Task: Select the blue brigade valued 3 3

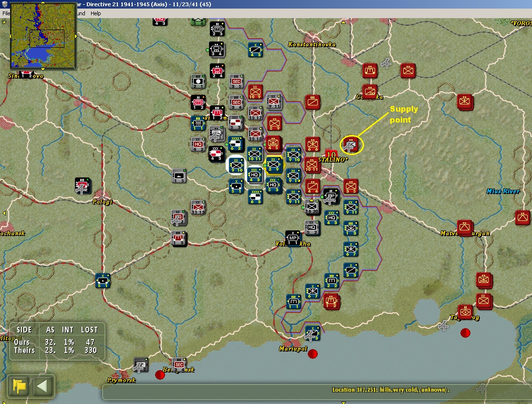Action: pyautogui.click(x=351, y=270)
